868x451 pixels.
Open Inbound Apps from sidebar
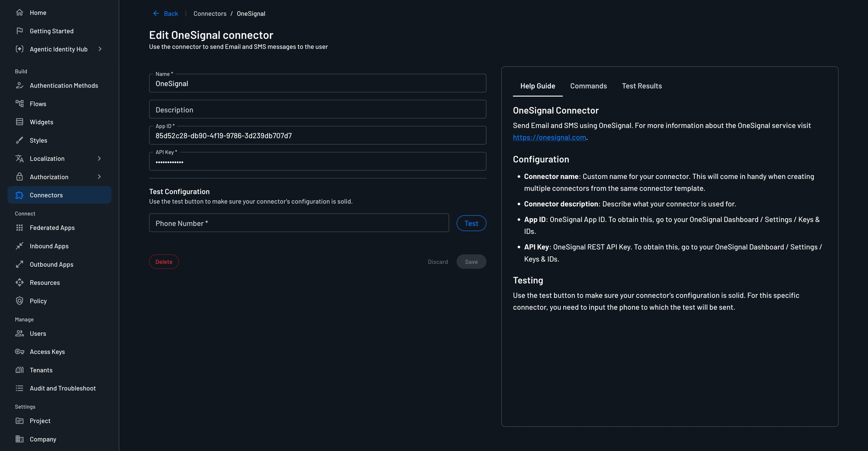click(59, 246)
